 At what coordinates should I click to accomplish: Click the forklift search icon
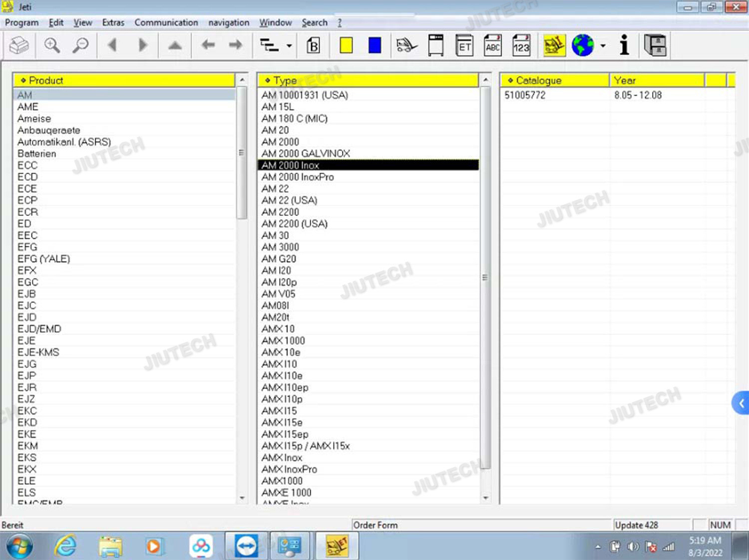[x=406, y=46]
